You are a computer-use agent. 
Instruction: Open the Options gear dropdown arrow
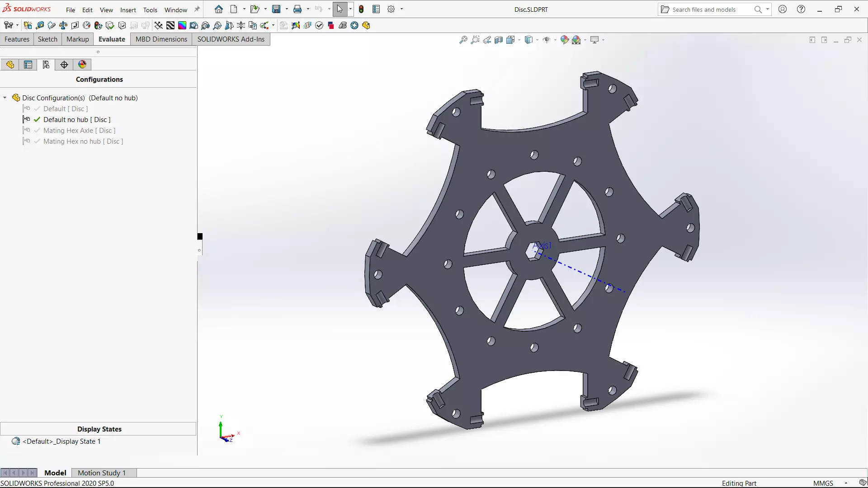click(x=401, y=9)
